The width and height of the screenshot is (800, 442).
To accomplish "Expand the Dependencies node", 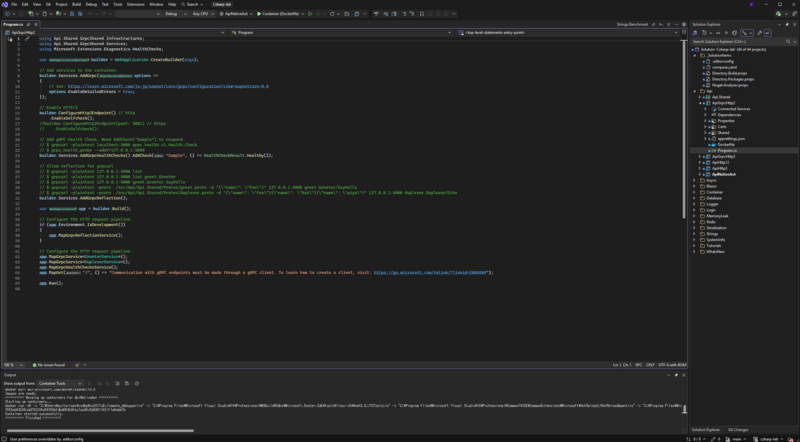I will point(706,115).
